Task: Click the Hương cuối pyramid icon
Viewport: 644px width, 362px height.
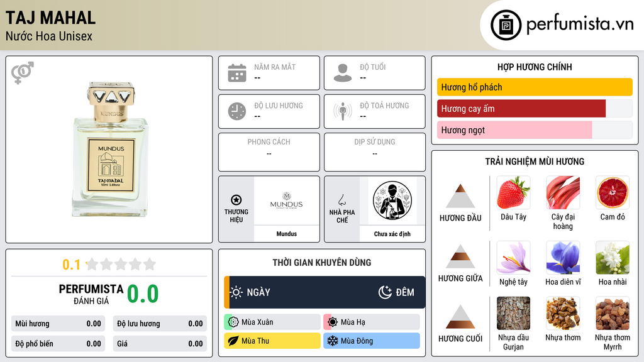Action: click(x=460, y=317)
